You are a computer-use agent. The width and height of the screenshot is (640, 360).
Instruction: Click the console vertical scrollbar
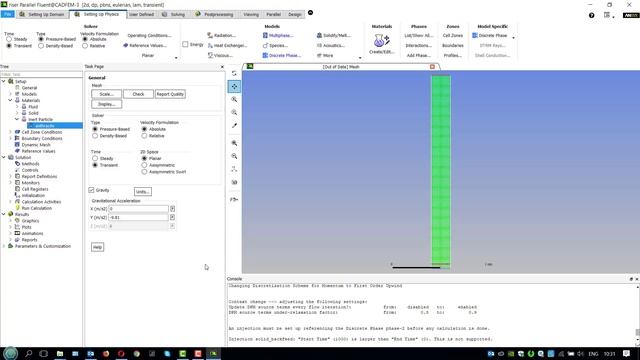tap(637, 315)
